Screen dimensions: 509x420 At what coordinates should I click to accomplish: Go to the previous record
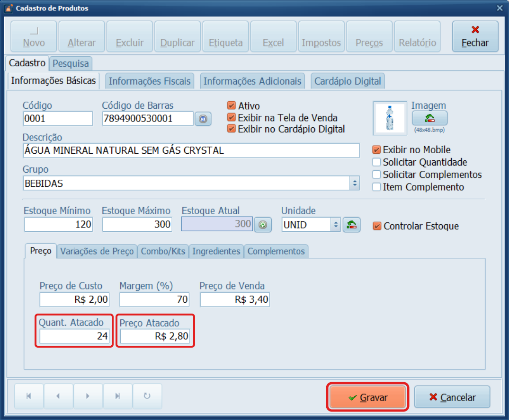(x=58, y=396)
